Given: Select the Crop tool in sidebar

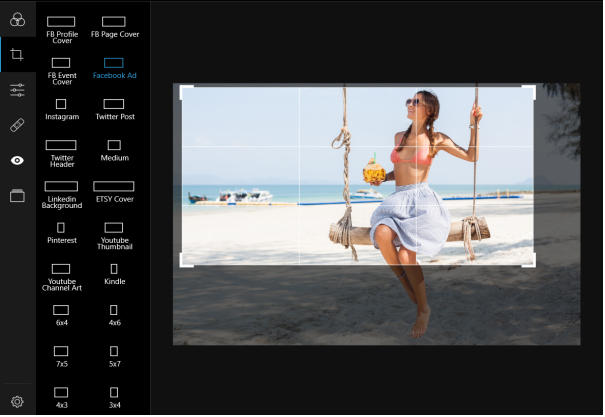Looking at the screenshot, I should point(17,55).
